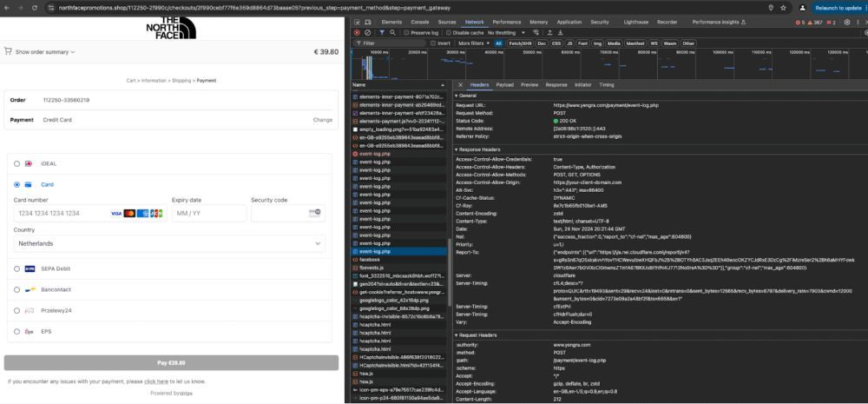This screenshot has width=868, height=404.
Task: Select Bancontact payment option
Action: [x=16, y=290]
